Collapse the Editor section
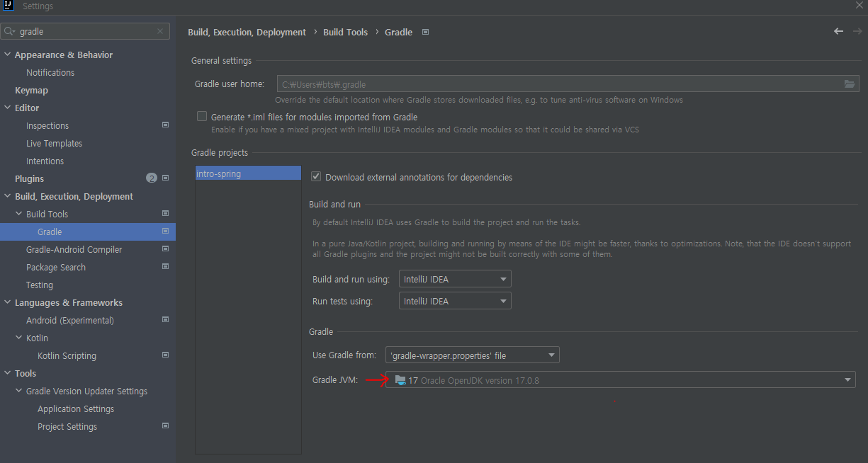This screenshot has width=868, height=463. 7,108
